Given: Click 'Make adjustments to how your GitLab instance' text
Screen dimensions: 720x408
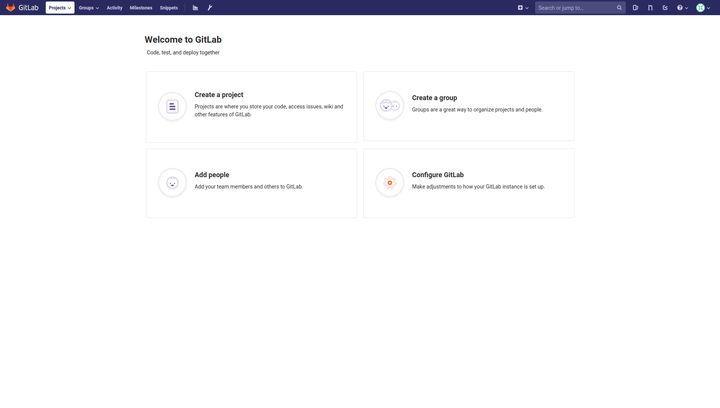Looking at the screenshot, I should coord(478,187).
